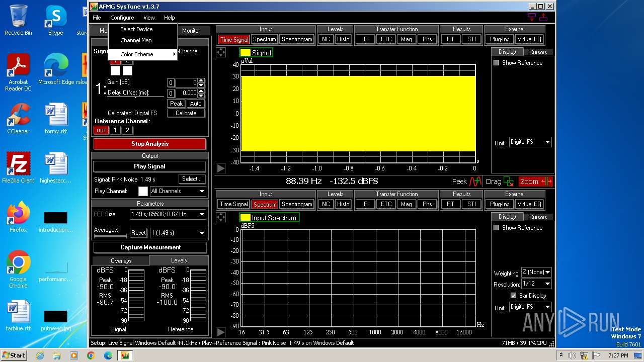Switch to upper Cursors tab

point(538,52)
